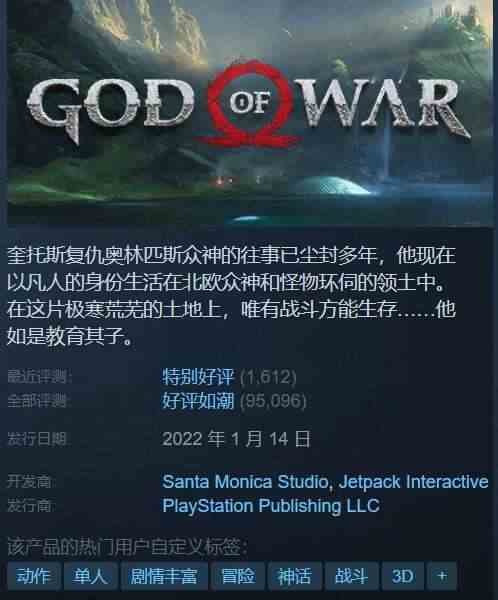The image size is (498, 600).
Task: Select the 3D tag
Action: coord(403,576)
